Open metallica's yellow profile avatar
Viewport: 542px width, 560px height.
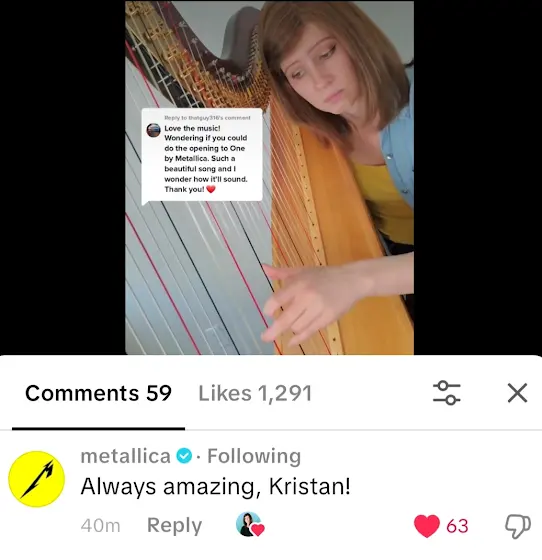pyautogui.click(x=36, y=479)
